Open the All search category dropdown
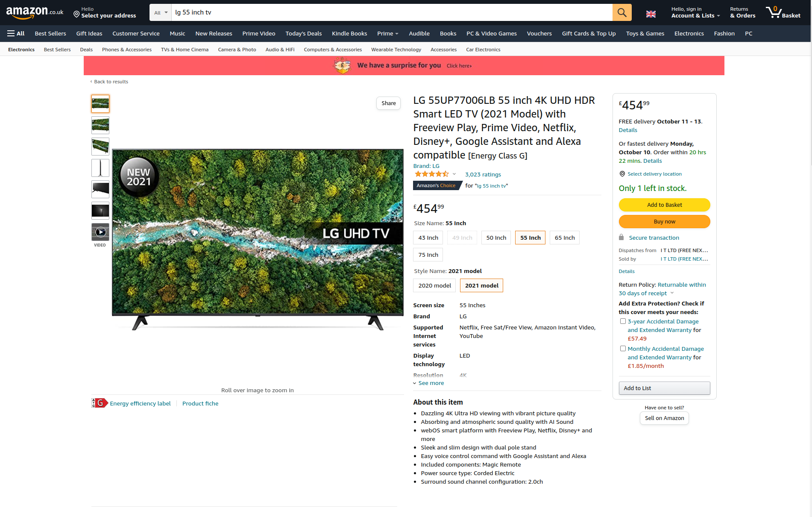812x517 pixels. (x=161, y=12)
